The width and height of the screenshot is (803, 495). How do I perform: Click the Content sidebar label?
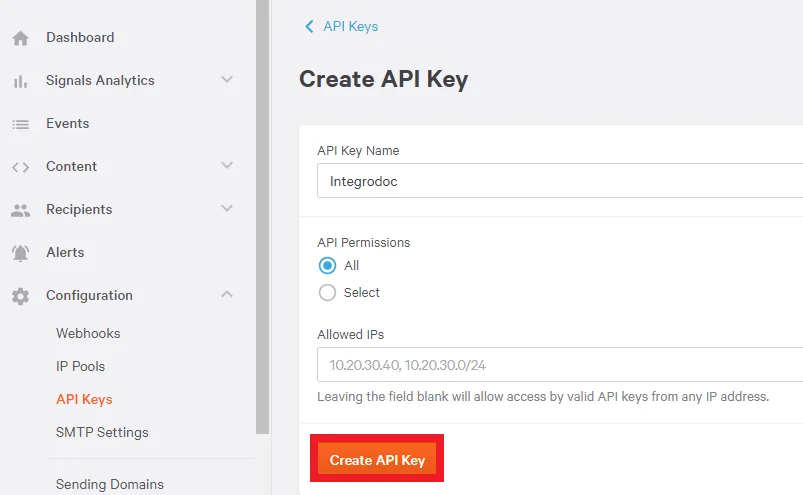71,166
